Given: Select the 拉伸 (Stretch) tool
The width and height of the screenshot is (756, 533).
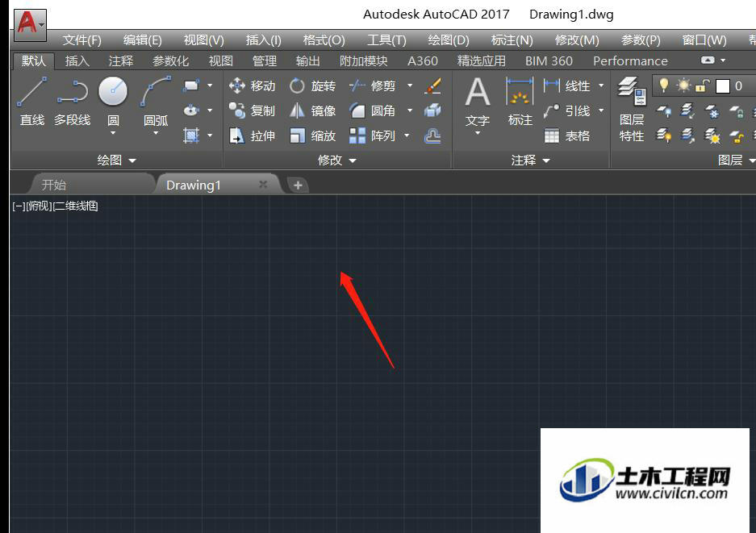Looking at the screenshot, I should (252, 136).
